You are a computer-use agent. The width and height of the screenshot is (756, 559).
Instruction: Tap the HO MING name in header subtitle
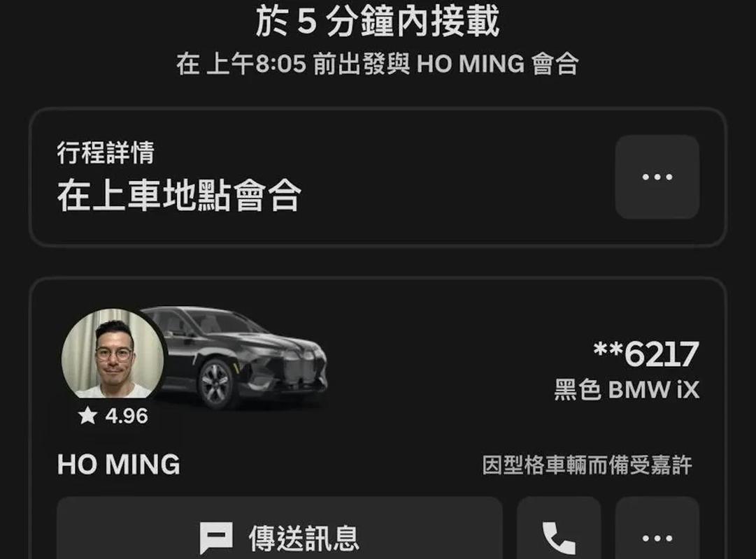470,64
